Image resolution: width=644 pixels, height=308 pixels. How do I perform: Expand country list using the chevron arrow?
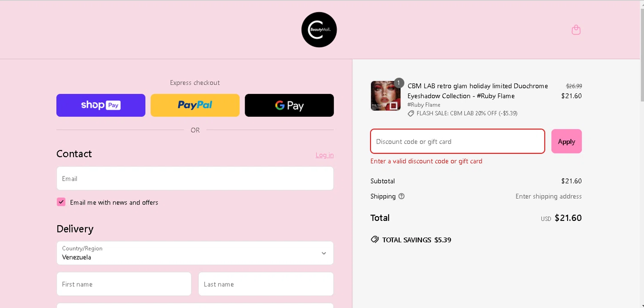click(324, 253)
